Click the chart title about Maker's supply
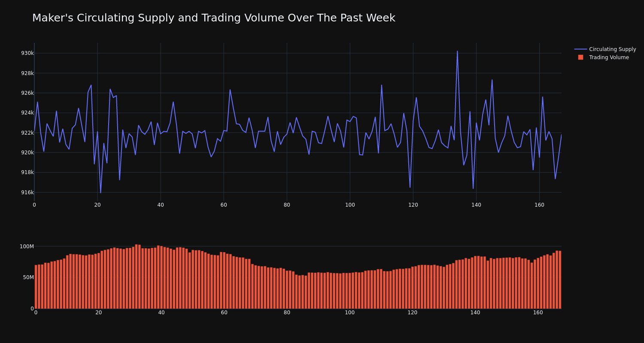Image resolution: width=644 pixels, height=343 pixels. pos(213,18)
